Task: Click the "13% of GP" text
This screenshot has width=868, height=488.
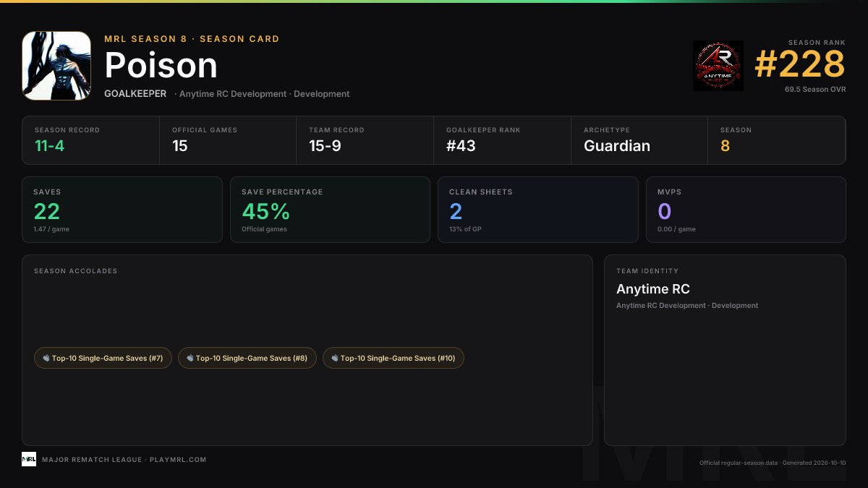Action: tap(465, 229)
